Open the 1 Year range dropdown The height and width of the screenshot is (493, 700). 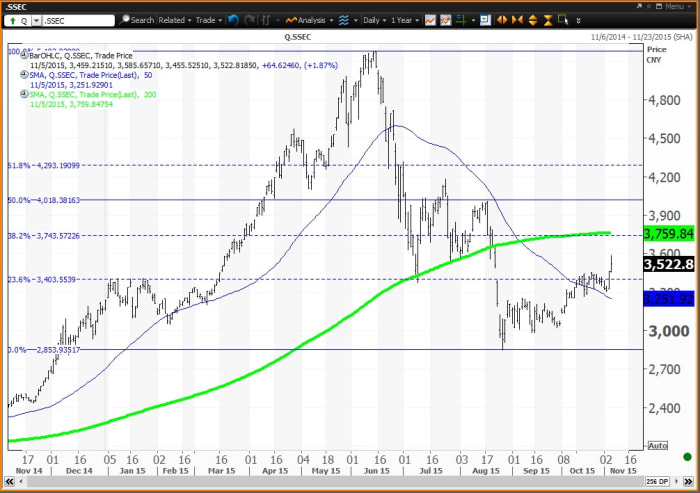pyautogui.click(x=403, y=19)
